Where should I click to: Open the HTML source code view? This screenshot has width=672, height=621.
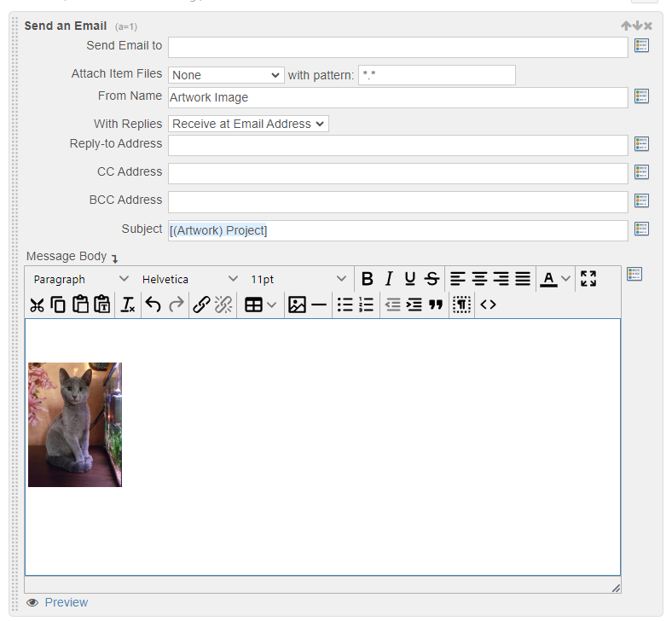point(488,305)
